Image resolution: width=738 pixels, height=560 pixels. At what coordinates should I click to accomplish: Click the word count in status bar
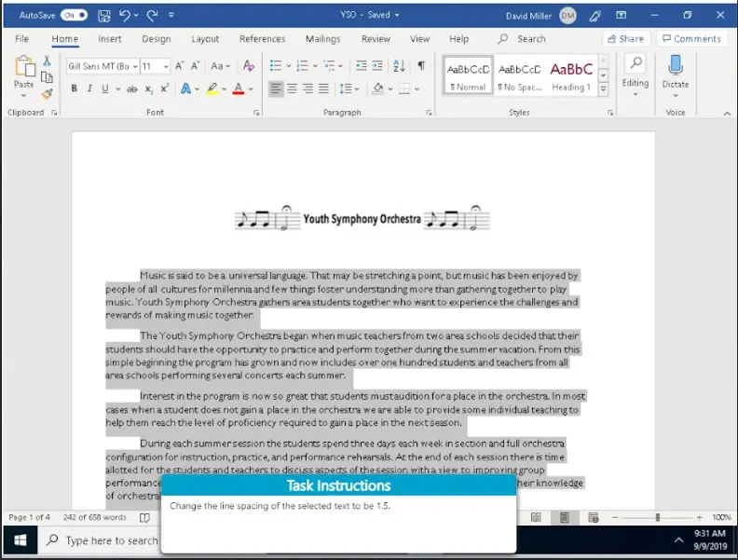[95, 518]
